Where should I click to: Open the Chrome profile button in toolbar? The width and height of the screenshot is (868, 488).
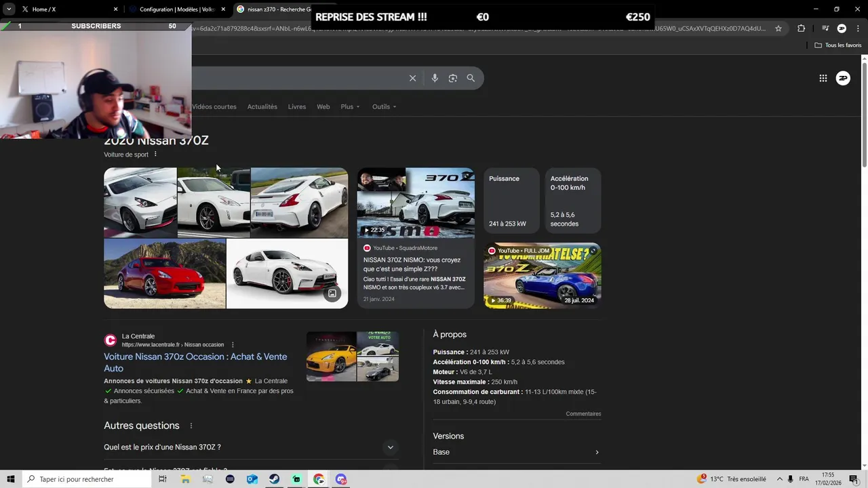[x=842, y=28]
